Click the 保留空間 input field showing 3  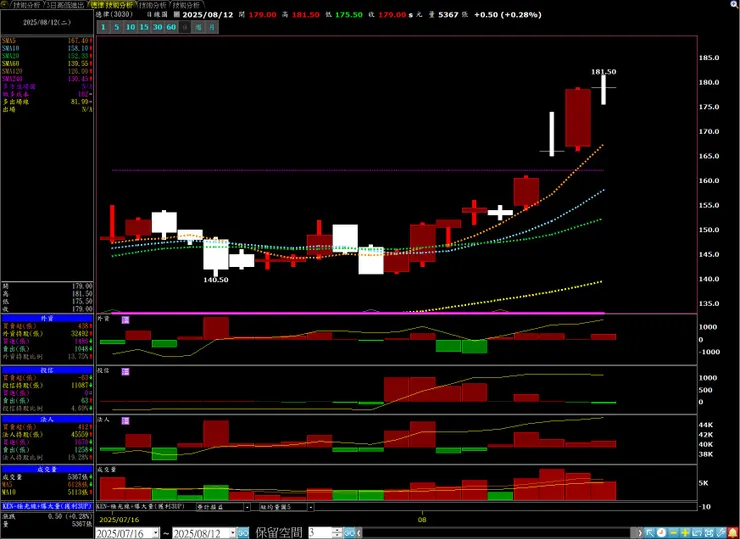point(320,533)
